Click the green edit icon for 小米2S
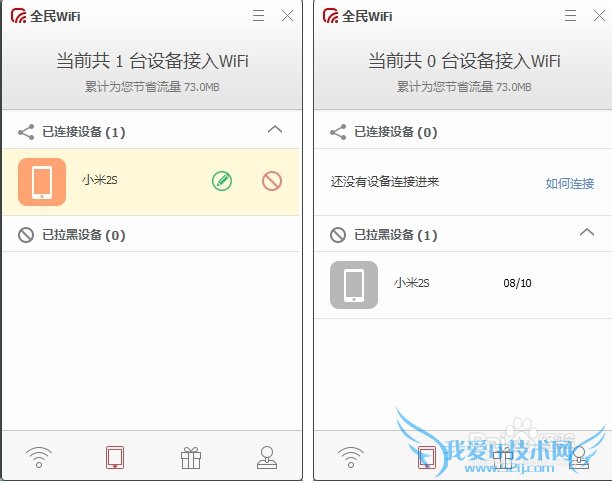 coord(222,181)
